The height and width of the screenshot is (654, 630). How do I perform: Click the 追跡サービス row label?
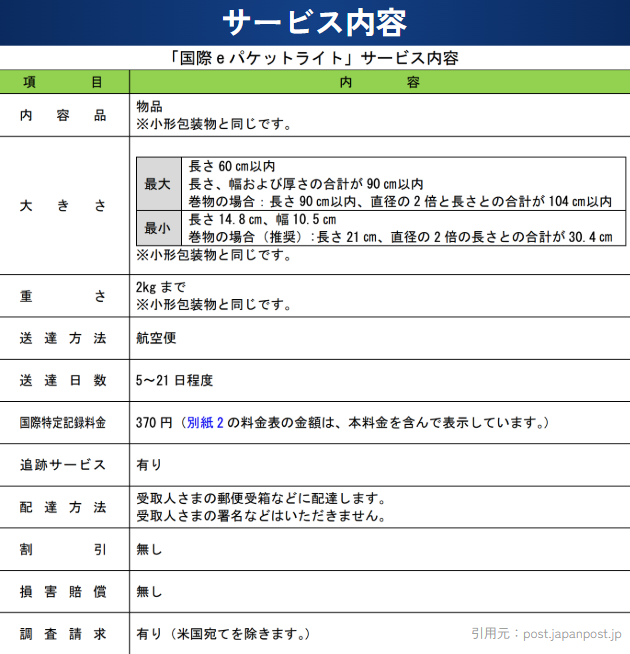(63, 465)
